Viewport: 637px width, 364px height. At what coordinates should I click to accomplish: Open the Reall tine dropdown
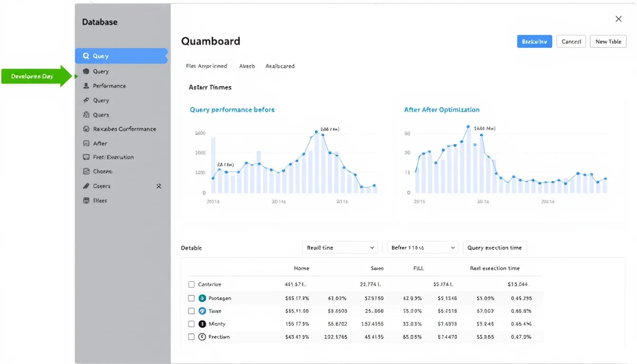click(x=340, y=247)
